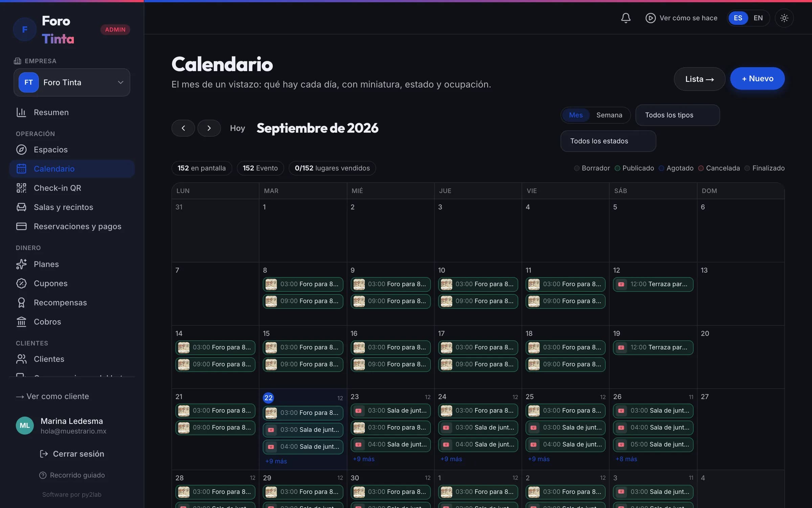The image size is (812, 508).
Task: Click the Publicado legend dot
Action: pos(617,168)
